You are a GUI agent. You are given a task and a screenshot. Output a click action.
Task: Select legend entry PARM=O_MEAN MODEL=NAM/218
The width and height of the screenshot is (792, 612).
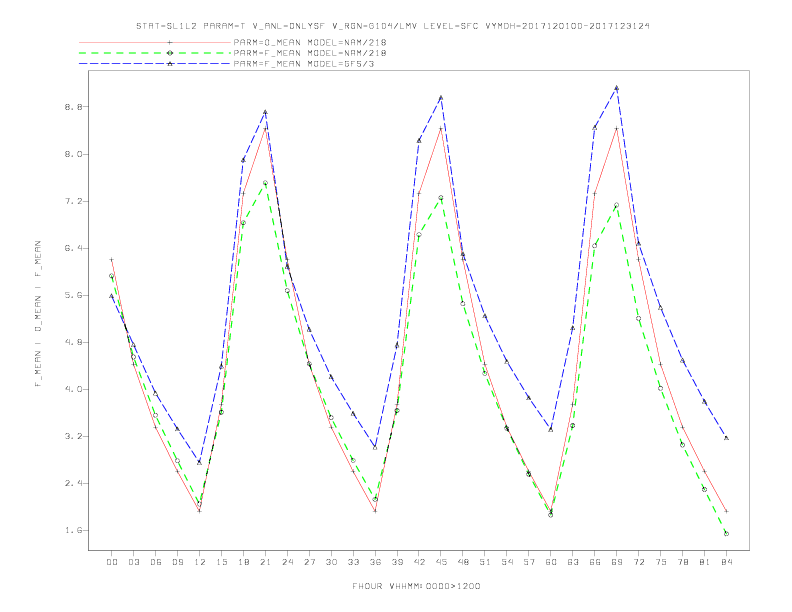pos(310,42)
